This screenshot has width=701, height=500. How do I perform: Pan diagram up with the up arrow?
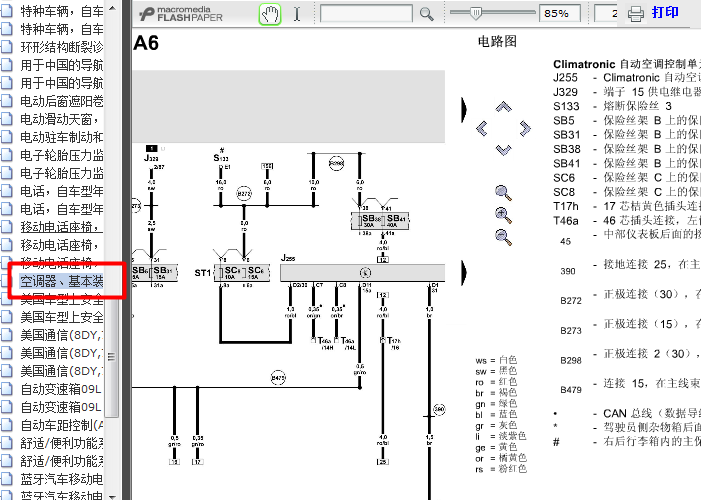click(x=504, y=108)
